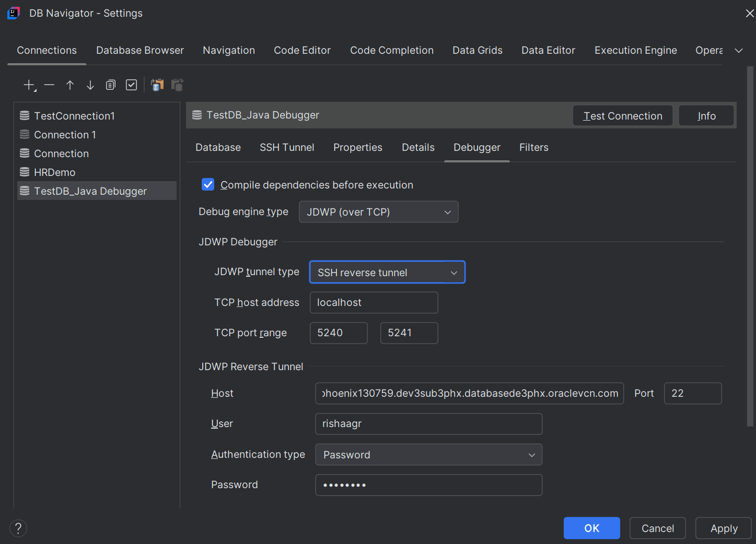The image size is (756, 544).
Task: Click the Info button
Action: (x=707, y=116)
